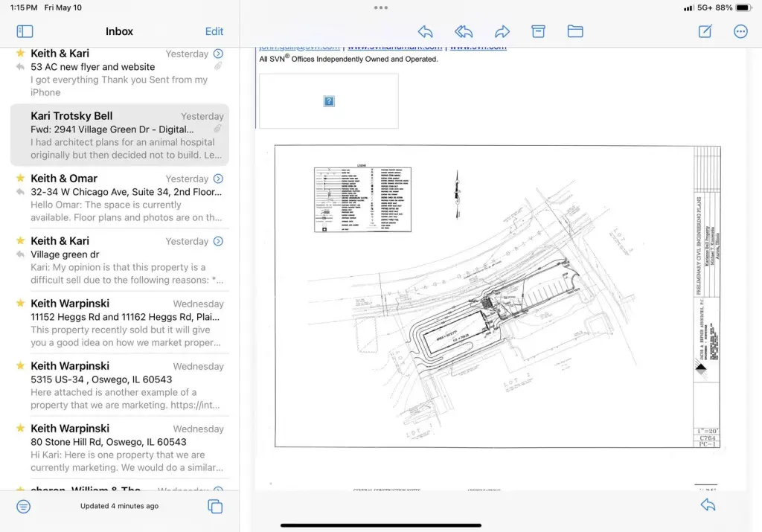
Task: Tap the Reply arrow in toolbar
Action: click(x=425, y=31)
